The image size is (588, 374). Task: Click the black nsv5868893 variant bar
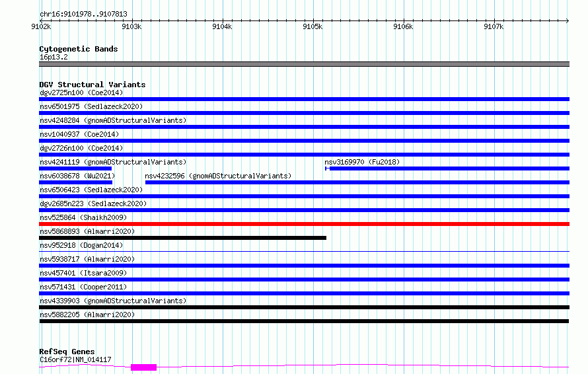[x=182, y=238]
